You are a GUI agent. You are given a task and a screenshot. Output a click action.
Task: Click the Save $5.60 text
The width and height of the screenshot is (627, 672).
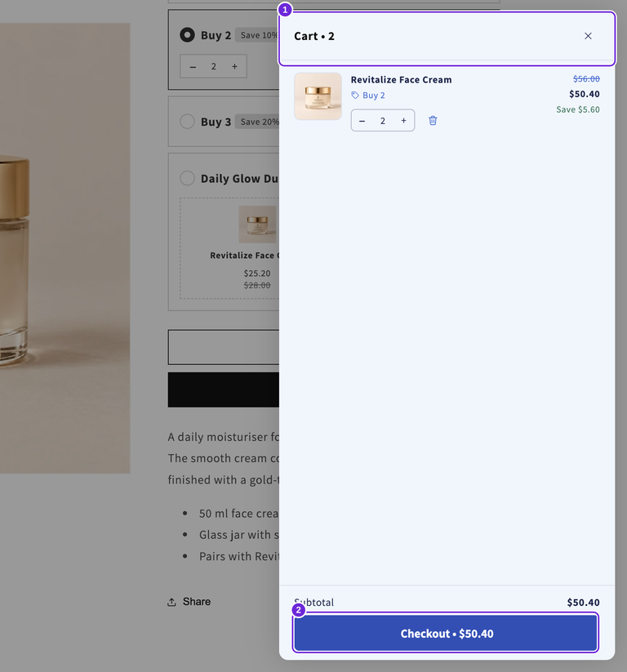[x=578, y=109]
